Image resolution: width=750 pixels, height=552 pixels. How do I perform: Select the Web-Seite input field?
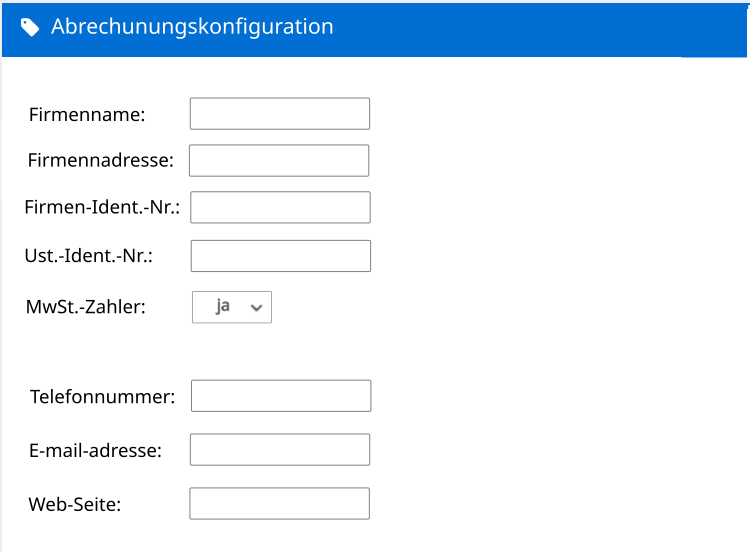280,504
